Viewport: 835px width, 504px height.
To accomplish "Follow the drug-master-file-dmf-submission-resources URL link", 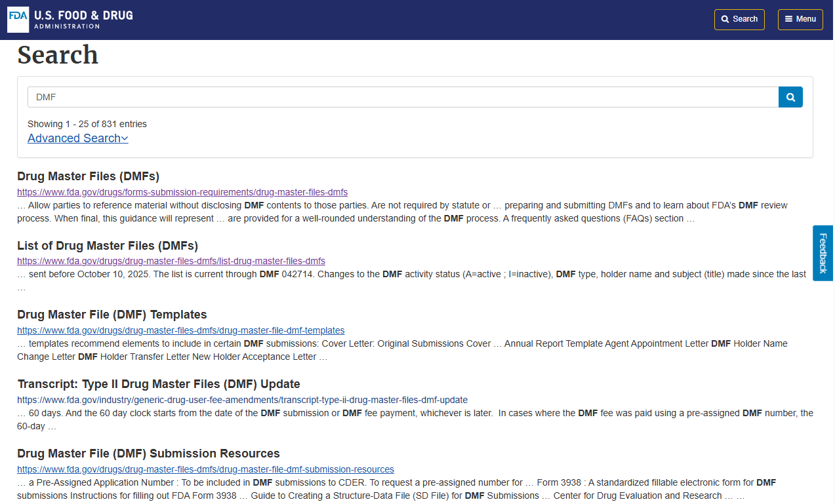I will (x=205, y=469).
